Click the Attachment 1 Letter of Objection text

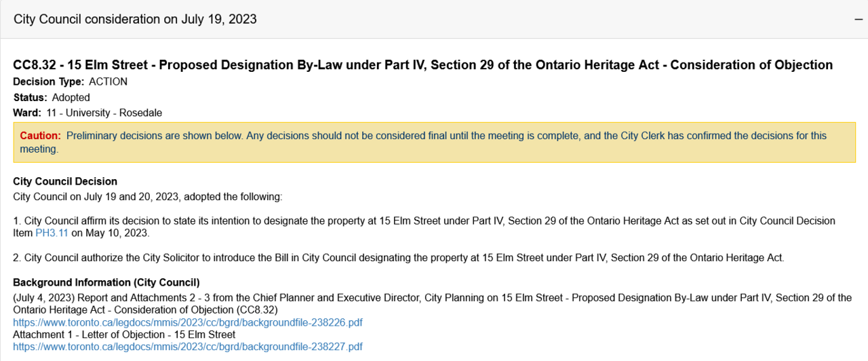pyautogui.click(x=124, y=335)
